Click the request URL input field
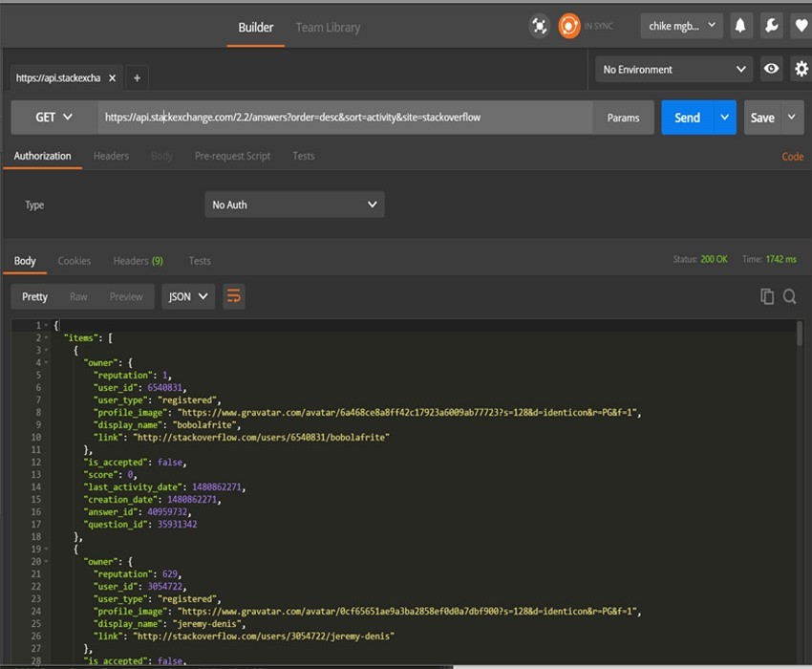This screenshot has height=669, width=812. click(345, 118)
